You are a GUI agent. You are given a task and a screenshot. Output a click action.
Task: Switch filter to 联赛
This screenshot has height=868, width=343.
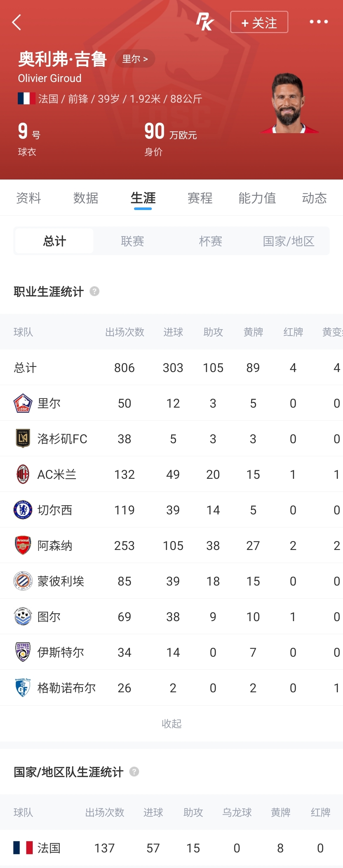pyautogui.click(x=132, y=241)
